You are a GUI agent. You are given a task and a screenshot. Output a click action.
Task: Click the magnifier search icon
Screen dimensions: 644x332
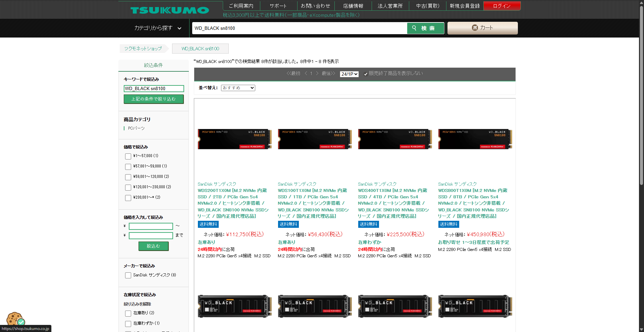click(x=414, y=28)
